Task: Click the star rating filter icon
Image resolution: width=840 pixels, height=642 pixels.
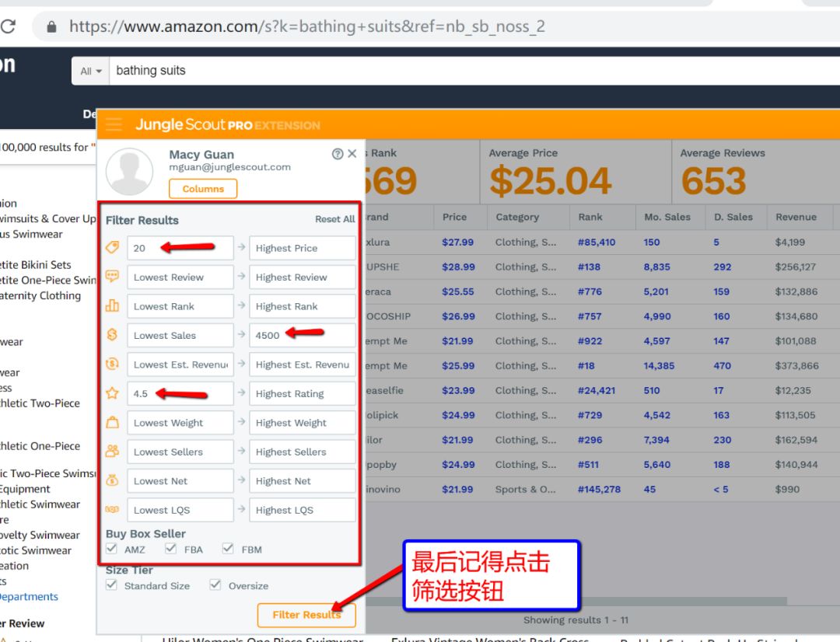Action: [x=112, y=393]
